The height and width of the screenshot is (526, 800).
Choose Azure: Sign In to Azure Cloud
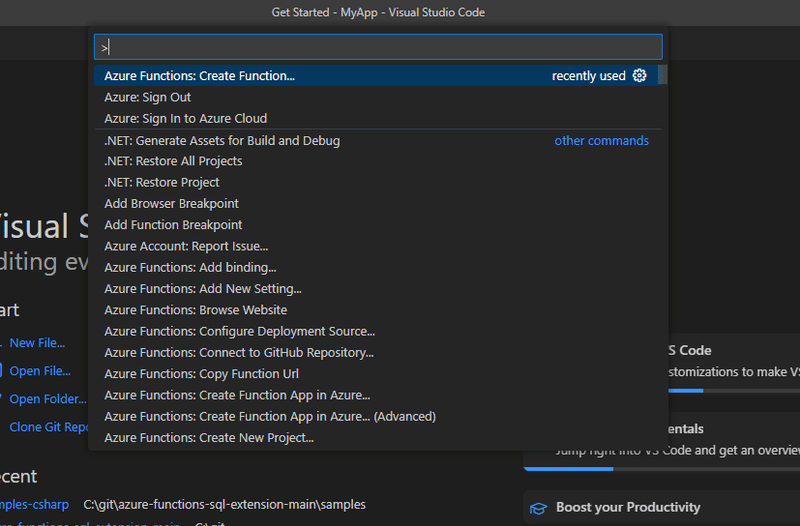[376, 118]
